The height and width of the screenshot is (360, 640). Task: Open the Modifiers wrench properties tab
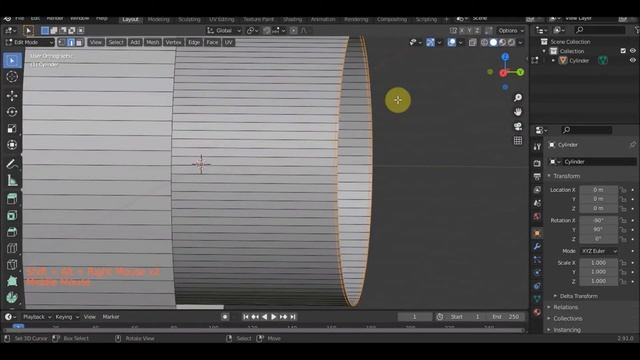[537, 246]
